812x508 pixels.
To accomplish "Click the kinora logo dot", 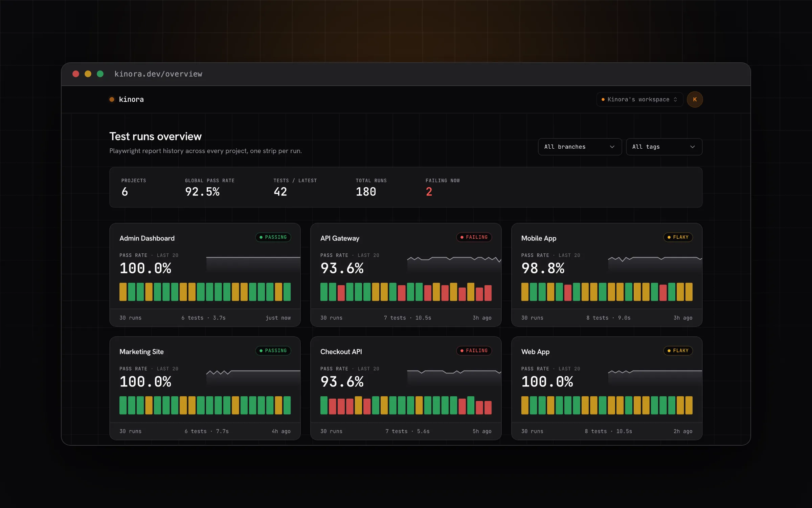I will pos(112,99).
